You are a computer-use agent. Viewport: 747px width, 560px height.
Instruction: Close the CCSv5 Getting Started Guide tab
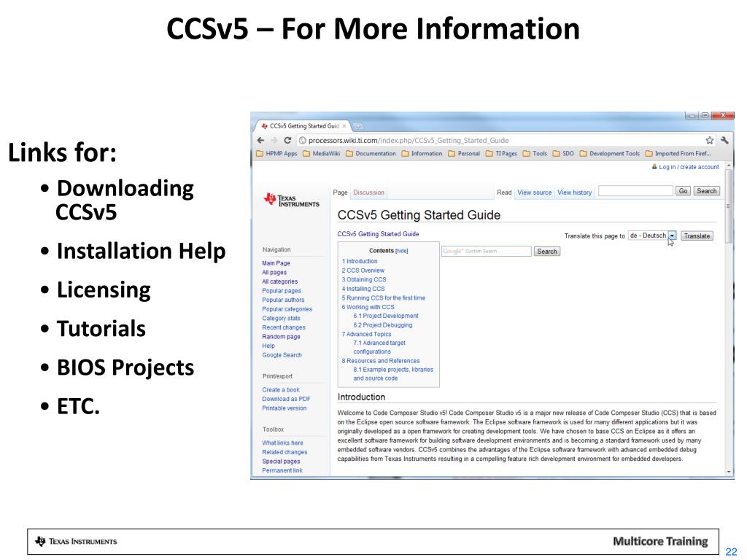click(344, 126)
